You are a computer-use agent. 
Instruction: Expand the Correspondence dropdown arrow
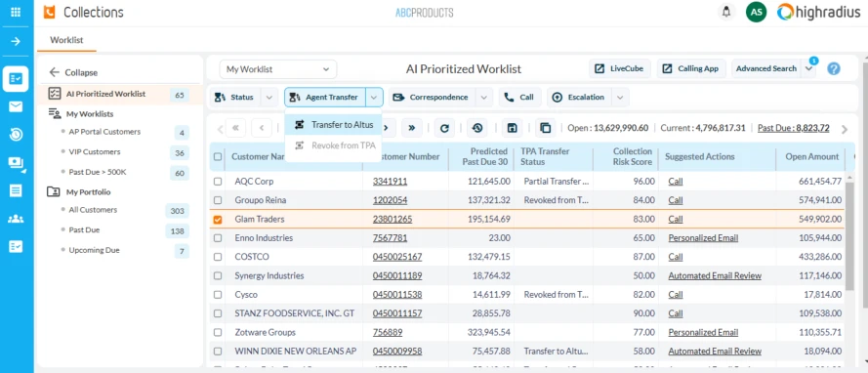[x=484, y=98]
